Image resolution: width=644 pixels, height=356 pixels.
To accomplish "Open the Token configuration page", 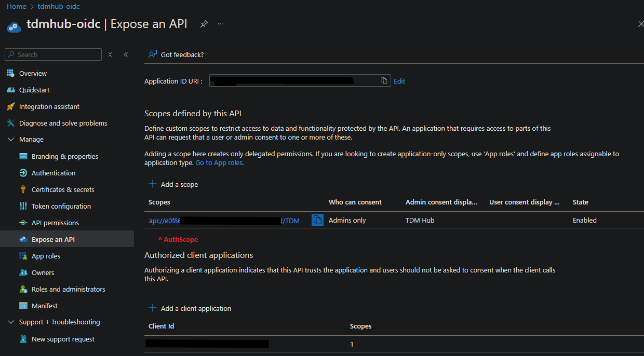I will [x=61, y=206].
